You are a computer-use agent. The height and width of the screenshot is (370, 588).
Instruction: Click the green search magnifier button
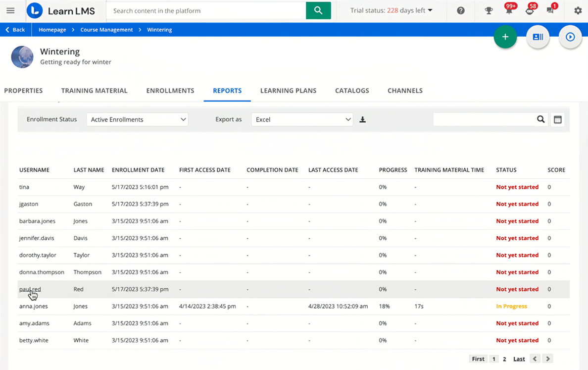[x=318, y=10]
